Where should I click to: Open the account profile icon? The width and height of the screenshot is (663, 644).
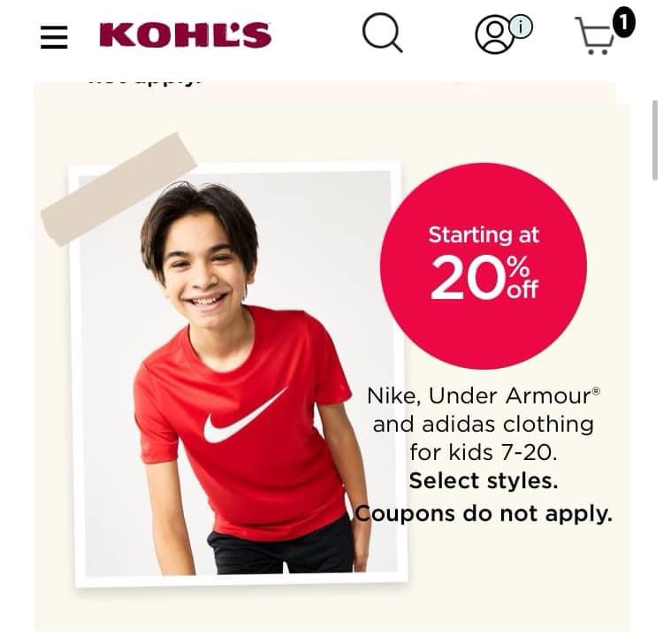tap(494, 35)
